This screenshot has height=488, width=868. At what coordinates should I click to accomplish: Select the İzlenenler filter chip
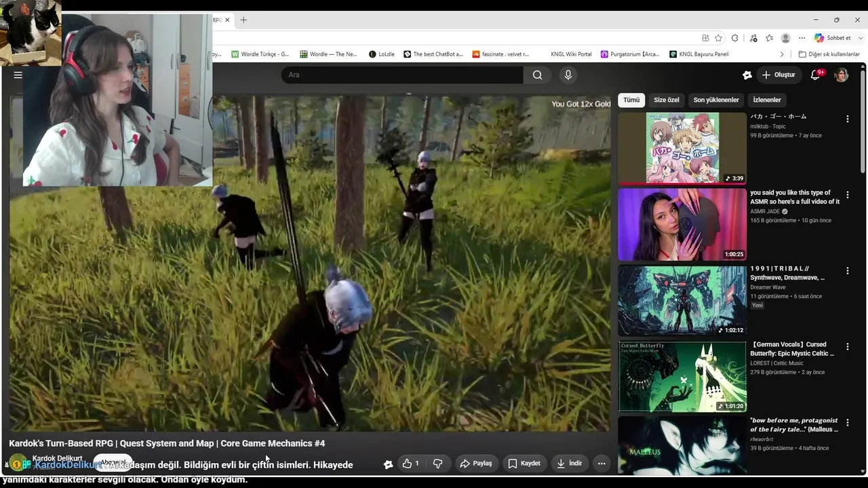[x=767, y=100]
